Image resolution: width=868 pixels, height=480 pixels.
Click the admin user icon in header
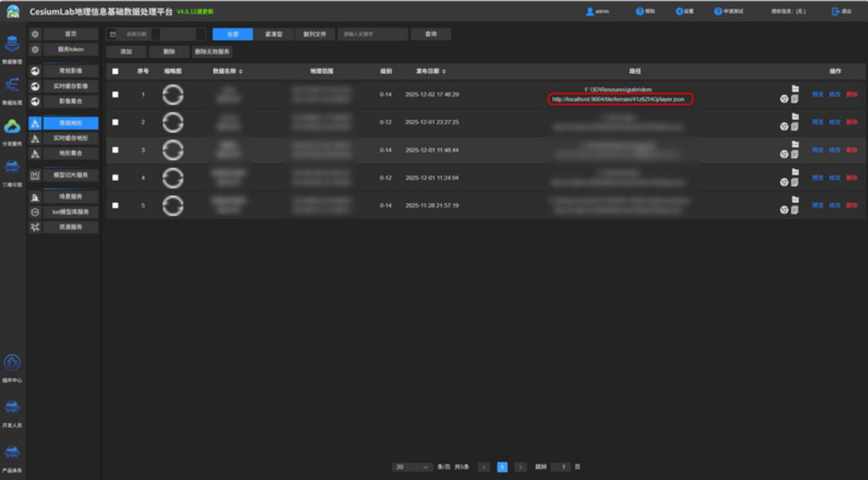coord(589,11)
